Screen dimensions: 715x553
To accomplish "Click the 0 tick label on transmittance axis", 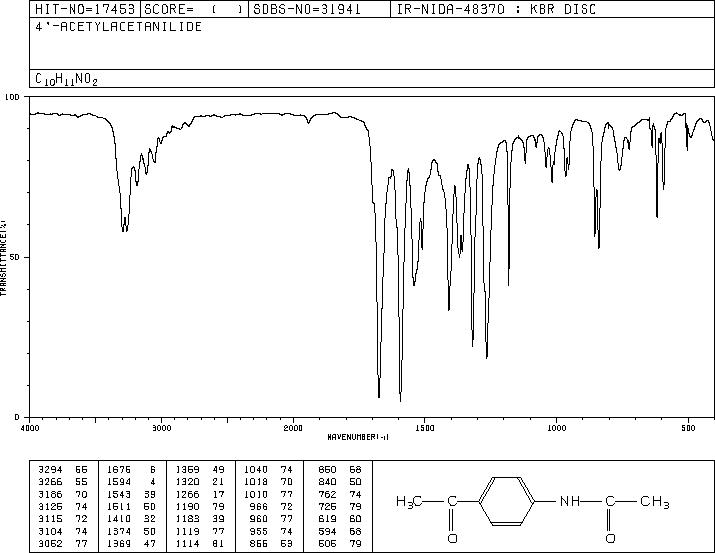I will 17,417.
